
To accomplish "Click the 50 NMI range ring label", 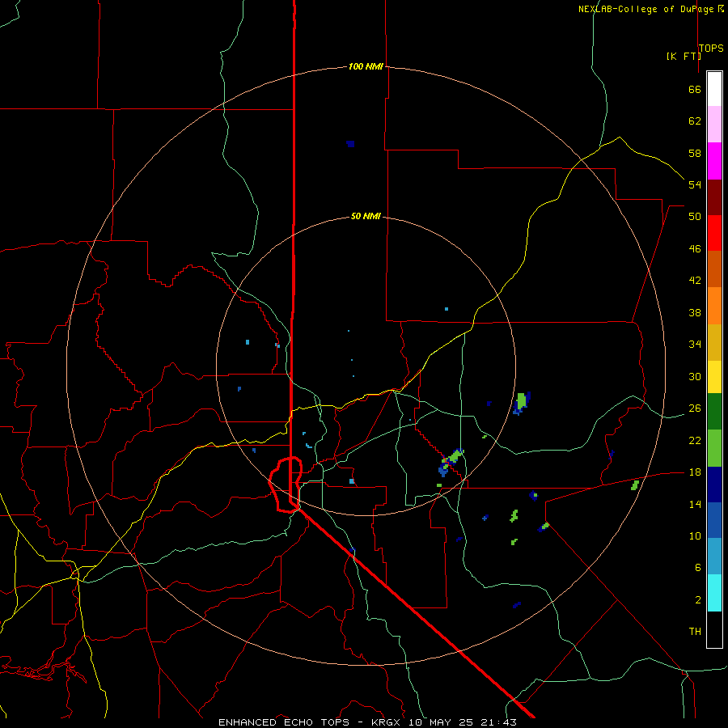I will pyautogui.click(x=366, y=216).
